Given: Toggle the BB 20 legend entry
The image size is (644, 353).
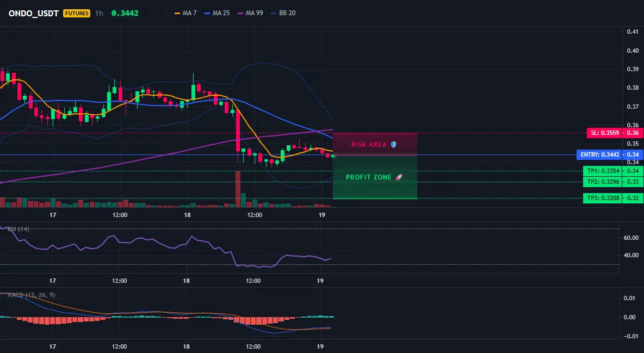Looking at the screenshot, I should [x=283, y=13].
